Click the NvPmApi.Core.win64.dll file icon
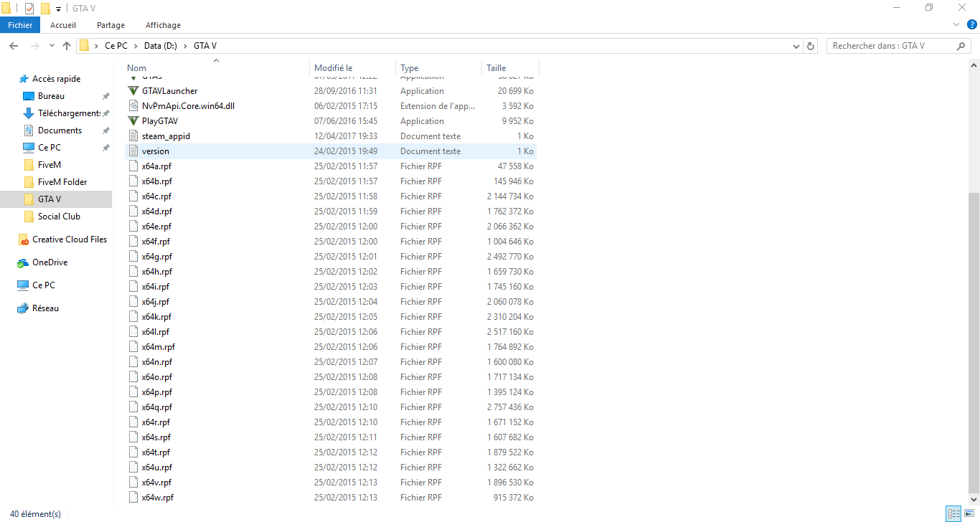Viewport: 980px width, 522px height. 133,106
